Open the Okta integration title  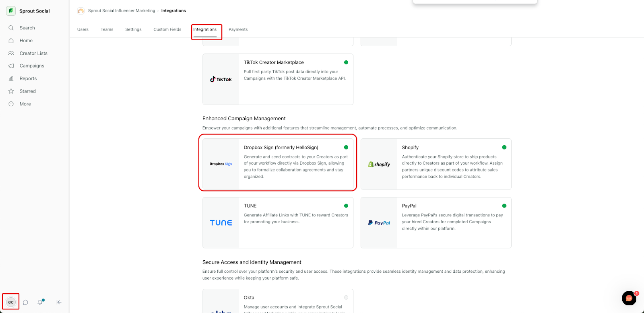(x=249, y=298)
